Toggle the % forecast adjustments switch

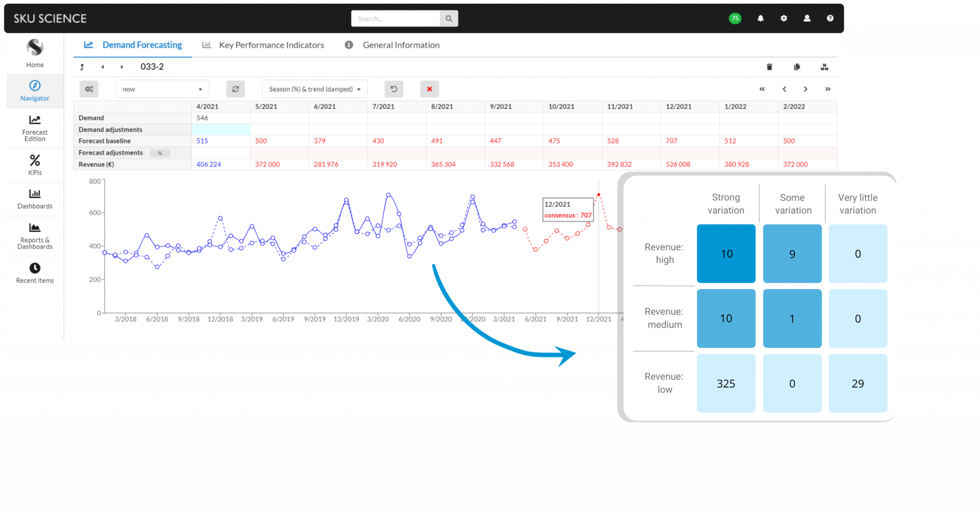tap(160, 153)
